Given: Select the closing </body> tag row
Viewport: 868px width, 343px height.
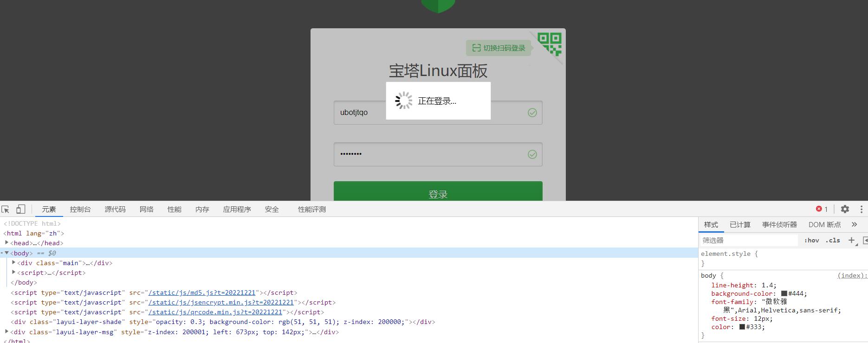Looking at the screenshot, I should coord(24,282).
